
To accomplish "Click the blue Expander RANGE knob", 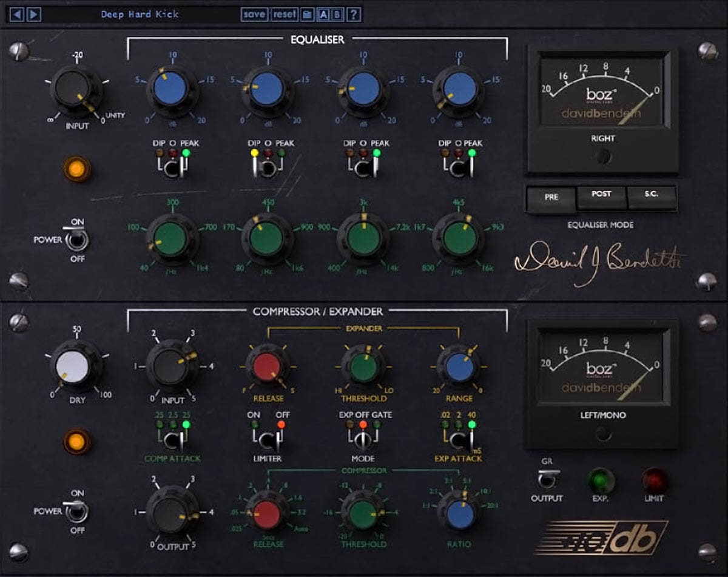I will pos(459,367).
